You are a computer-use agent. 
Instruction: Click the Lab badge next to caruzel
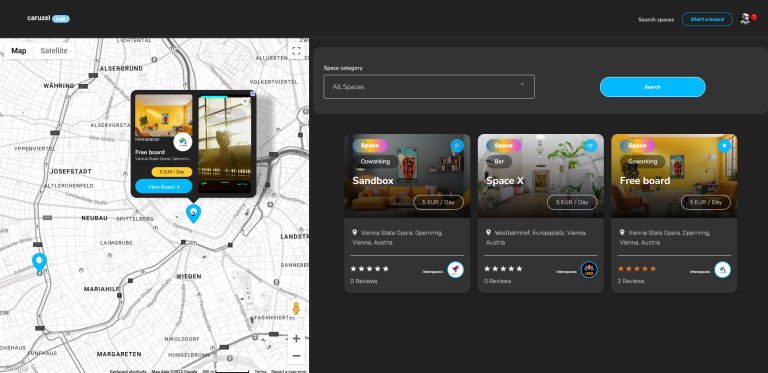[61, 19]
